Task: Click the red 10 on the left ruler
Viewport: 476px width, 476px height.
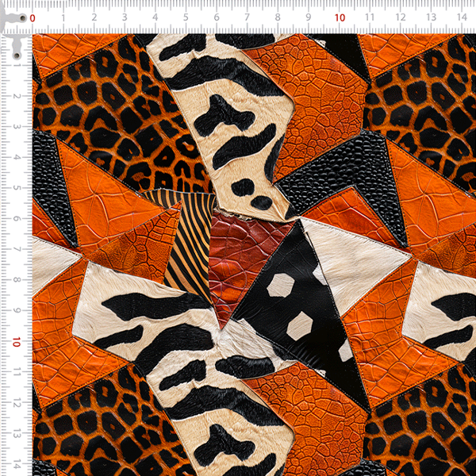Action: click(17, 342)
